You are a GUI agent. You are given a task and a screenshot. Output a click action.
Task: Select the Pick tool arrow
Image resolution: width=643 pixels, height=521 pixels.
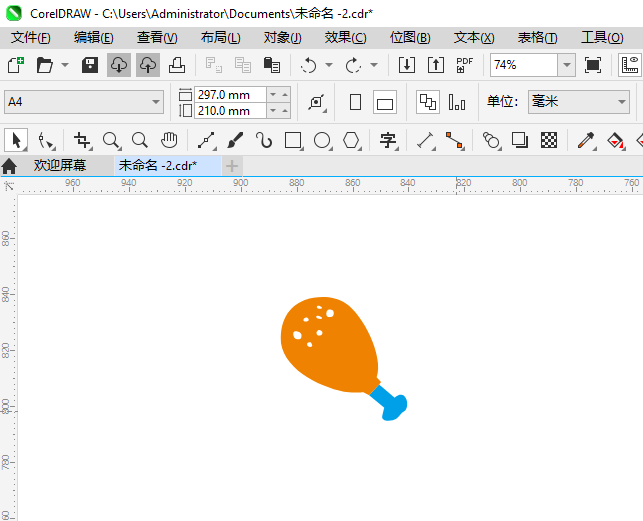click(16, 140)
